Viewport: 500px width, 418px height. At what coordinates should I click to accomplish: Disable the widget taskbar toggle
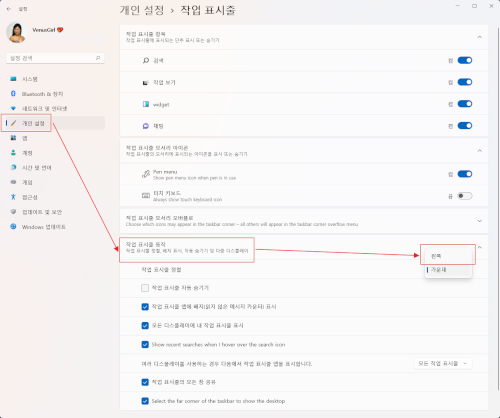tap(465, 104)
